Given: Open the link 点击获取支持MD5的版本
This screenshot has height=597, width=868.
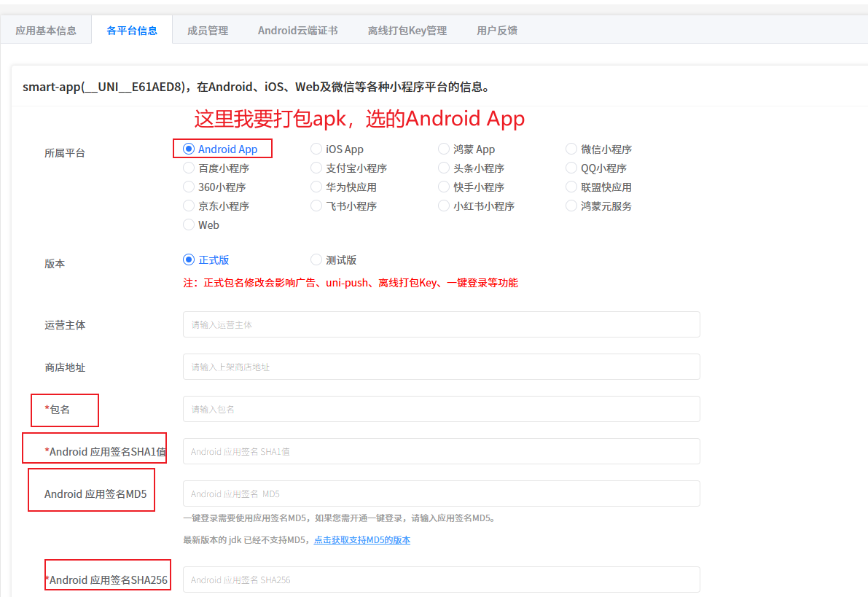Looking at the screenshot, I should (x=362, y=539).
